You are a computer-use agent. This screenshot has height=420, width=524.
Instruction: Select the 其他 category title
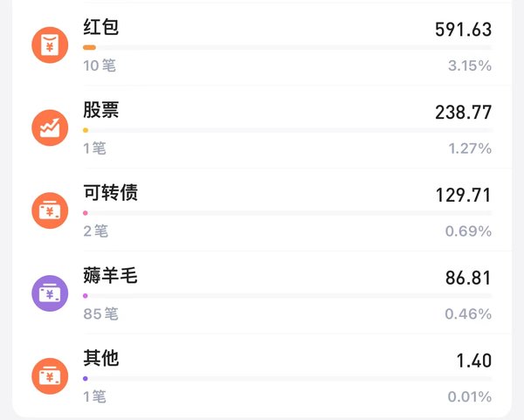pyautogui.click(x=101, y=358)
